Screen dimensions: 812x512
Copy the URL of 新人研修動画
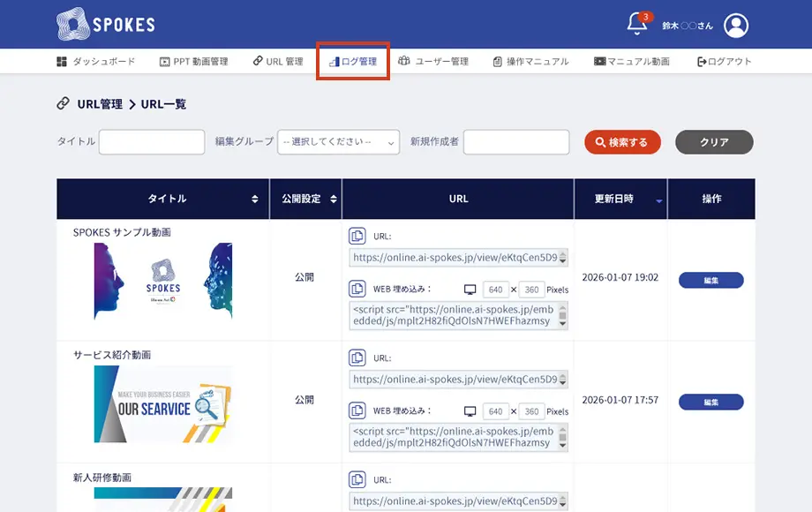tap(357, 480)
